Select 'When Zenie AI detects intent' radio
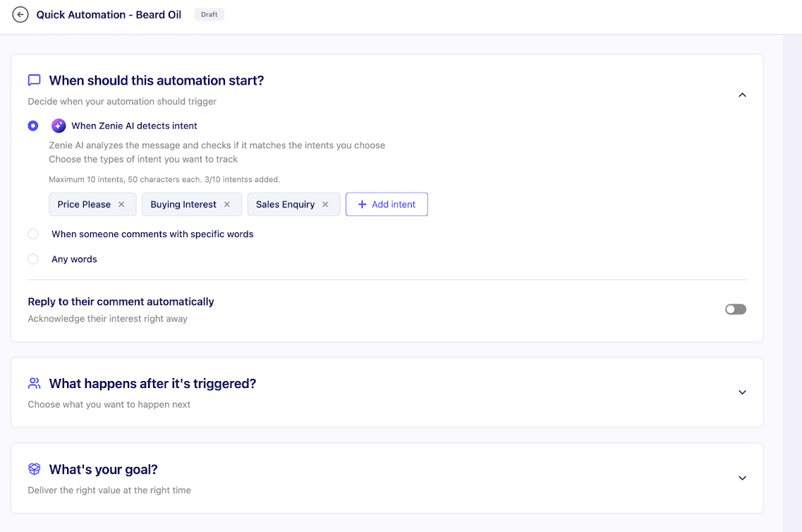The image size is (802, 532). tap(33, 126)
